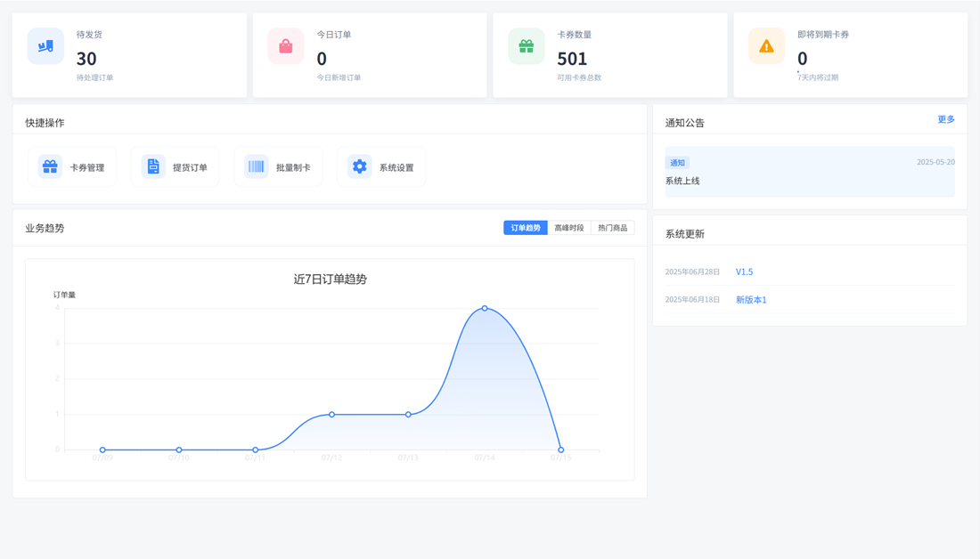
Task: Open 更多 notifications link
Action: pyautogui.click(x=945, y=119)
